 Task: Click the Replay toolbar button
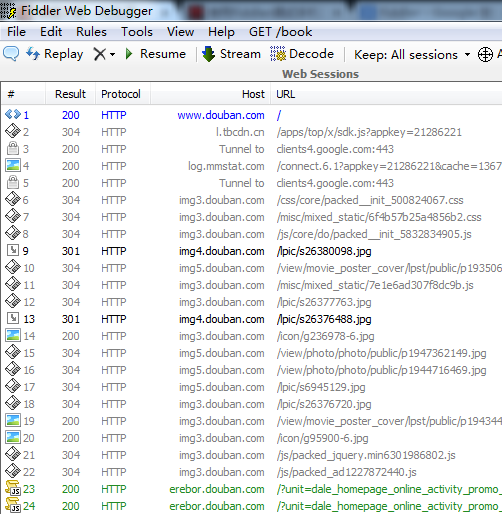point(55,54)
